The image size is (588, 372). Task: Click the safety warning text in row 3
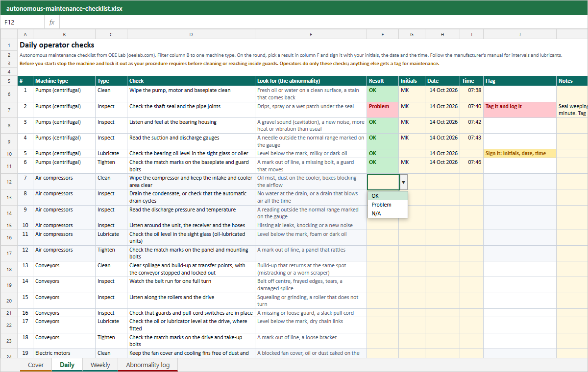(x=229, y=64)
